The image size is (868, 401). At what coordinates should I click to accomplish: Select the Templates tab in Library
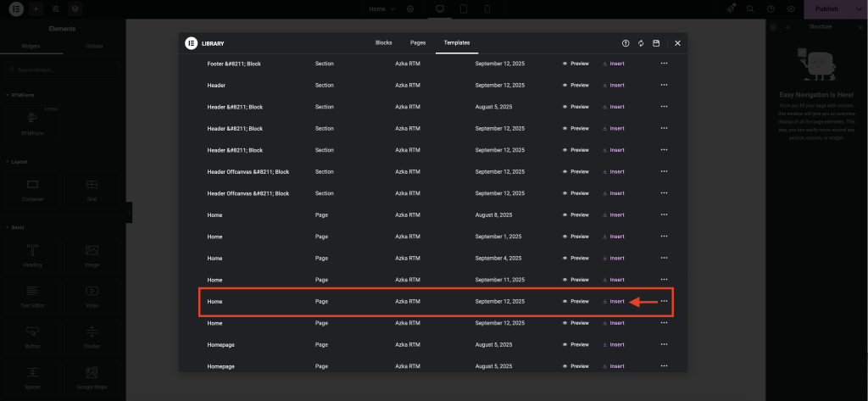pyautogui.click(x=457, y=42)
